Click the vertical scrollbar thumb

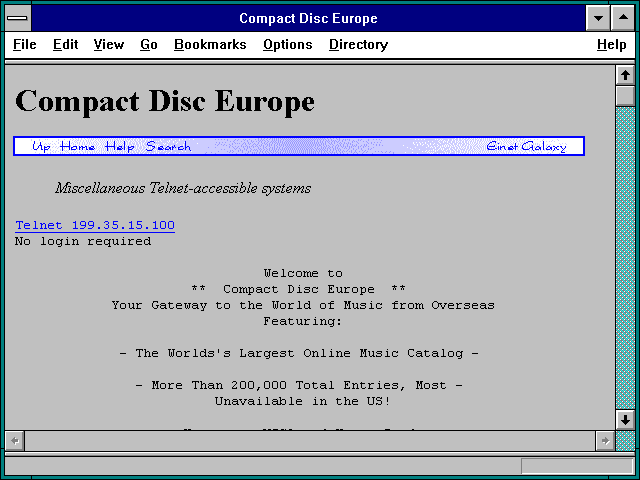[625, 96]
